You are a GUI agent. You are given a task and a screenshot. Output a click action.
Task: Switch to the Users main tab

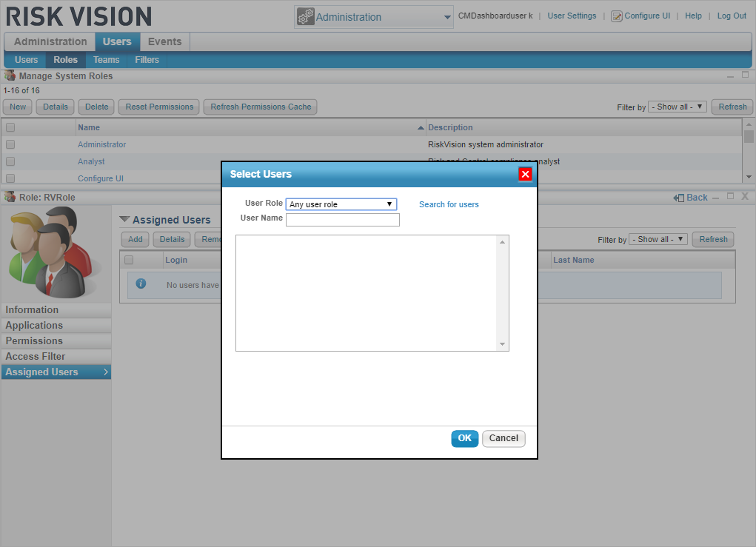pos(117,41)
